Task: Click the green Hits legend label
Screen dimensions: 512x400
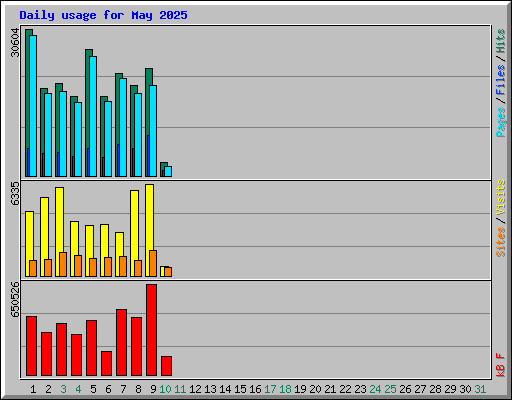Action: 500,41
